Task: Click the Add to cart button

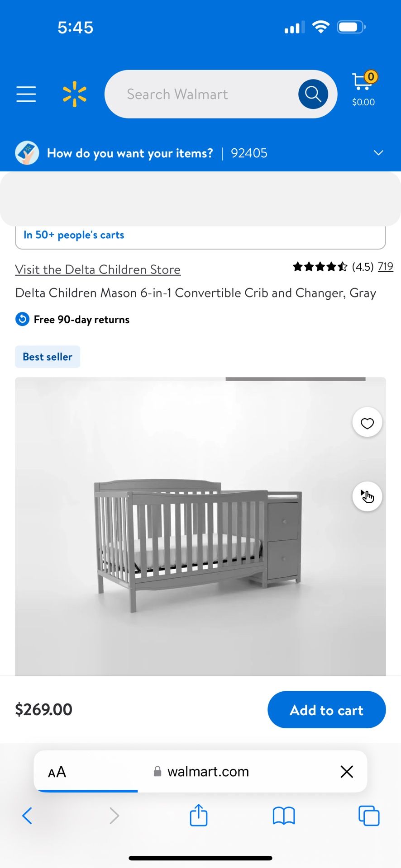Action: tap(326, 710)
